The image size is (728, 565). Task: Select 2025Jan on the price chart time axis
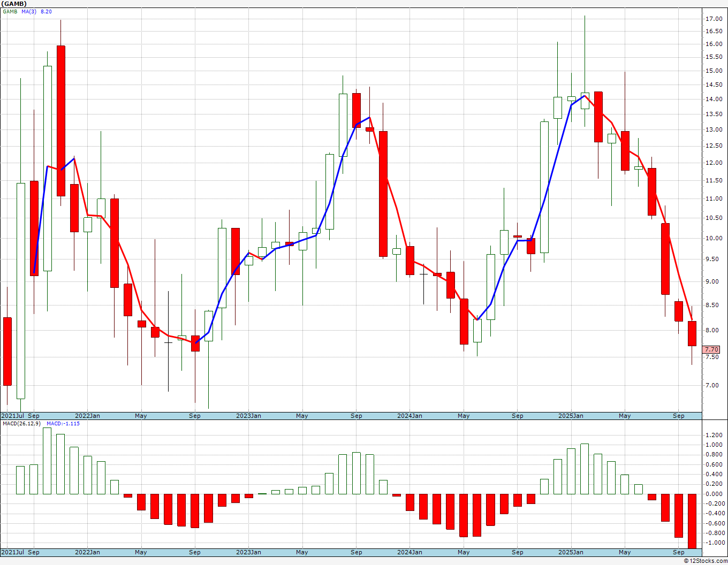click(571, 416)
